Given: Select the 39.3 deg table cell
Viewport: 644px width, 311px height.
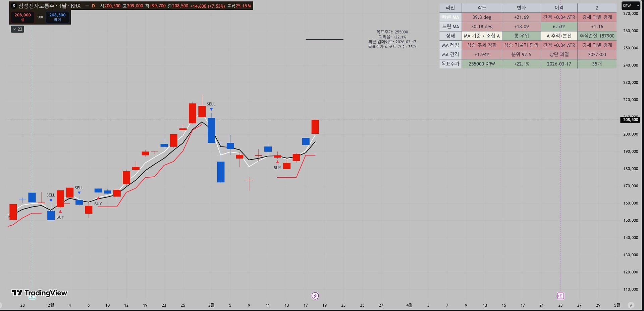Looking at the screenshot, I should point(482,17).
